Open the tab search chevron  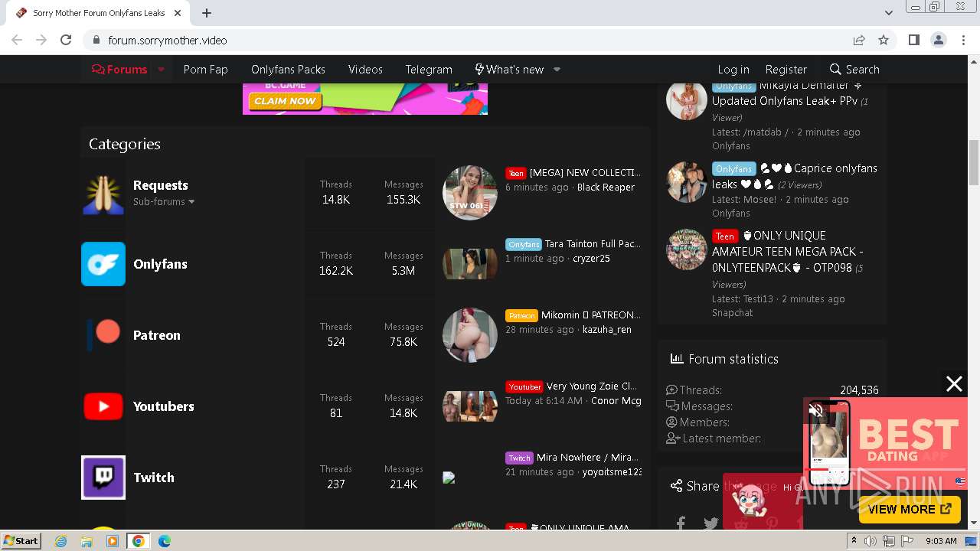click(889, 13)
